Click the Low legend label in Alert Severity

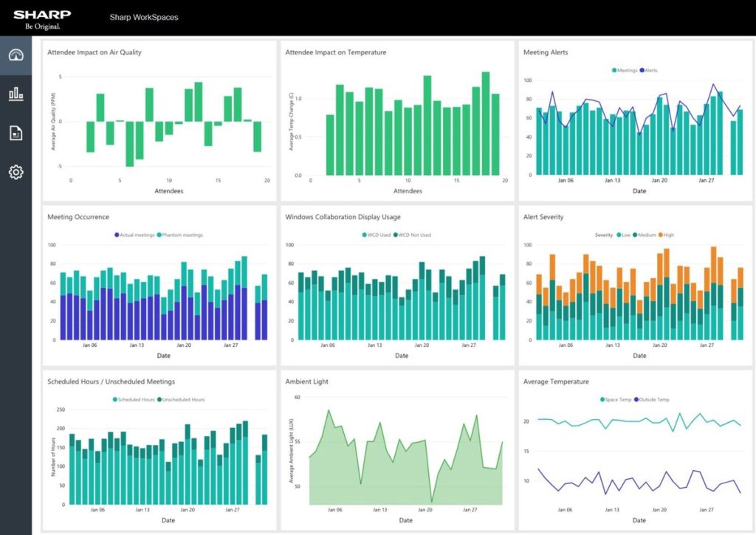[626, 235]
